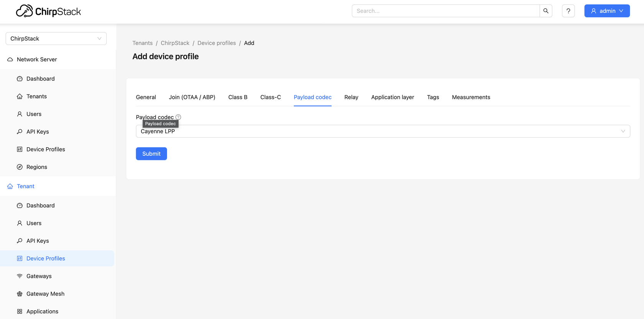Click the Tenant Dashboard icon
This screenshot has width=644, height=319.
(20, 206)
